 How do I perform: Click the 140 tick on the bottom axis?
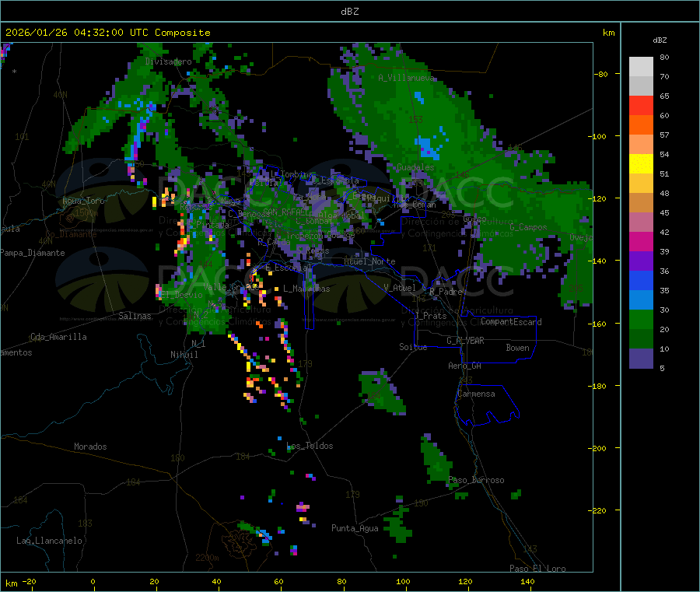[527, 581]
